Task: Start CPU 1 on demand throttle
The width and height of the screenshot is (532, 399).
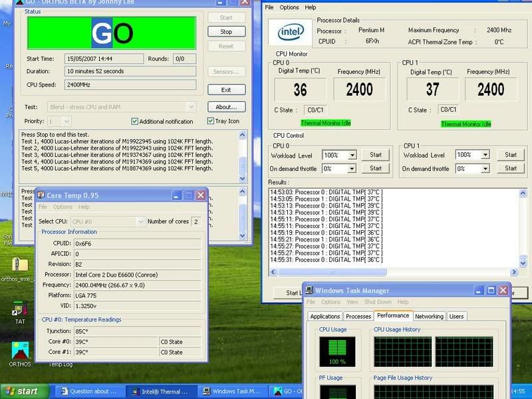Action: (511, 168)
